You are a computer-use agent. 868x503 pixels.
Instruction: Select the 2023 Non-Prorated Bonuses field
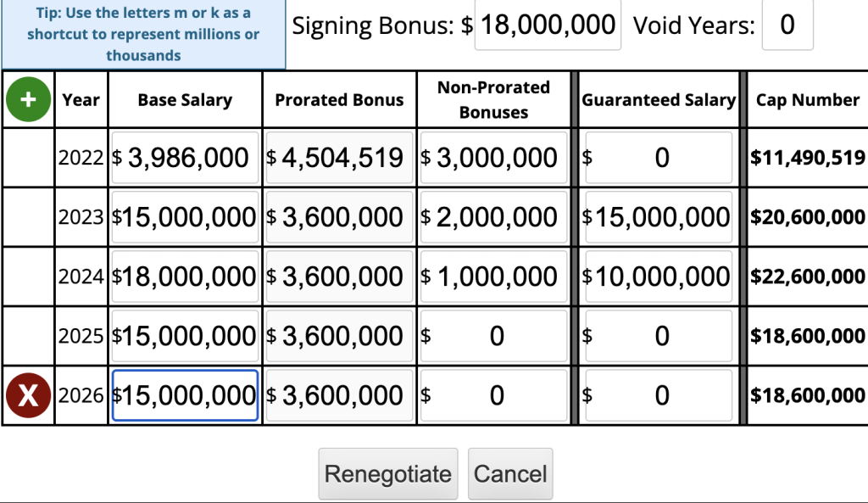pyautogui.click(x=494, y=217)
